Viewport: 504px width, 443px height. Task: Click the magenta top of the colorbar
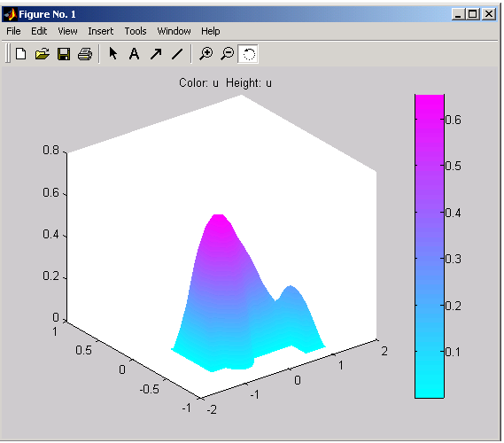[x=430, y=103]
